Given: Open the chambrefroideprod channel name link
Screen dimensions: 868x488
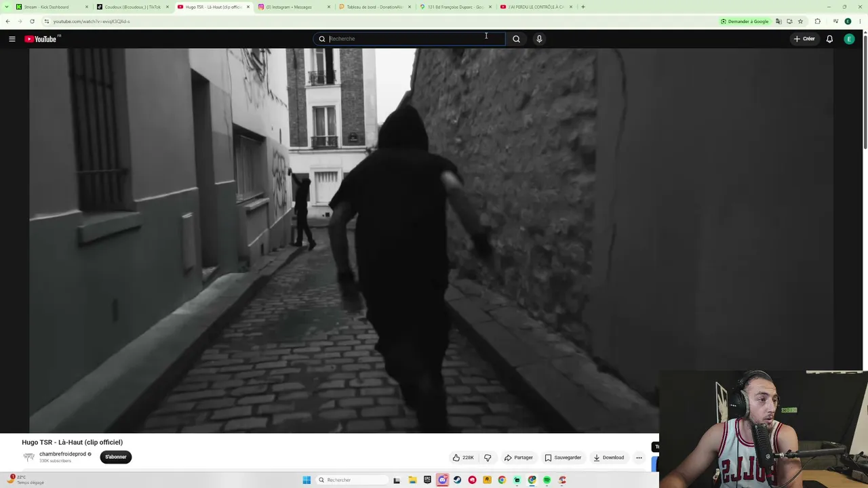Looking at the screenshot, I should click(62, 454).
